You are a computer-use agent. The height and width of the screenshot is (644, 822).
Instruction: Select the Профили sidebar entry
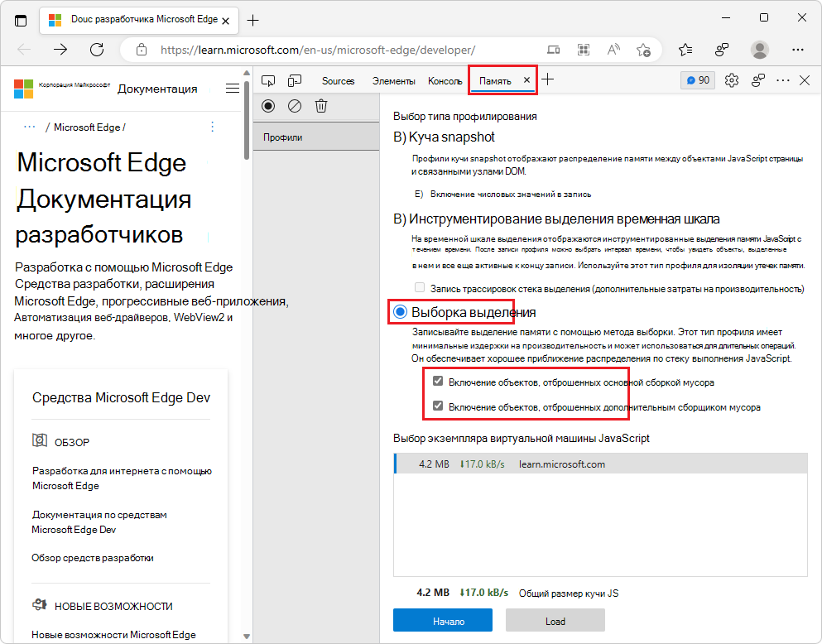tap(316, 137)
